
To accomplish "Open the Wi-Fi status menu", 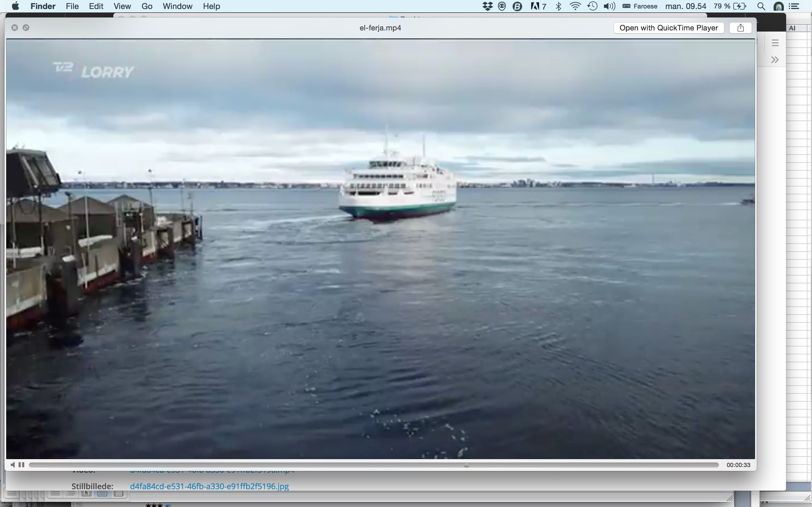I will 575,6.
